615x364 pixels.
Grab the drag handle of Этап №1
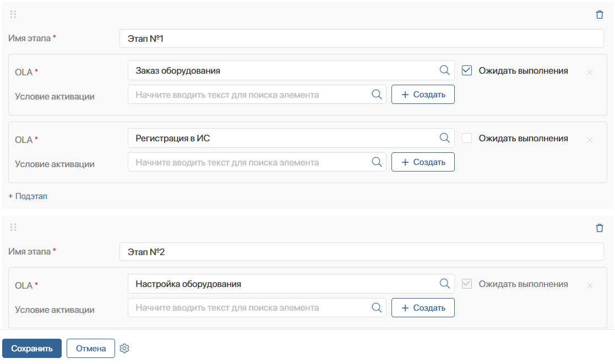point(13,14)
